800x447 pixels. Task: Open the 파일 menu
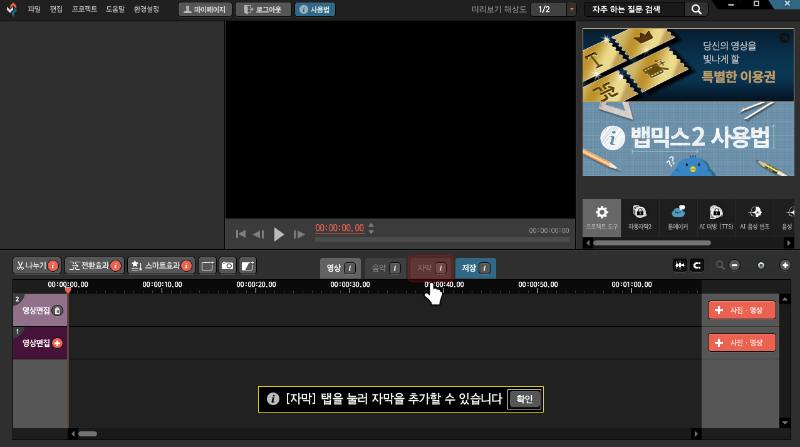34,9
